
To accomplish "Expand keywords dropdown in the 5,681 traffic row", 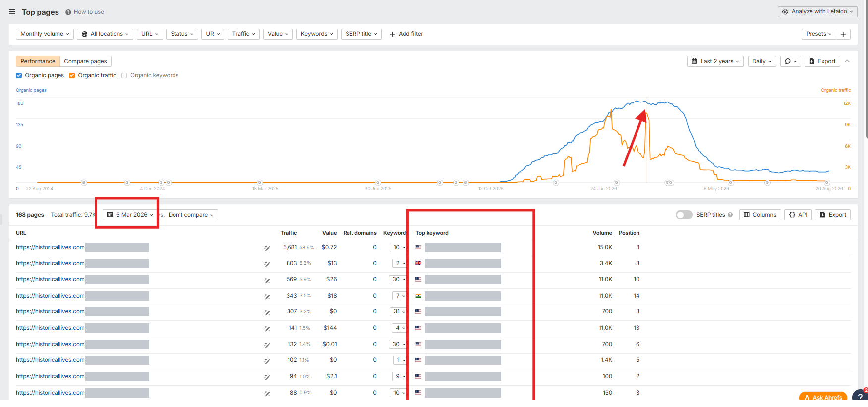I will [398, 247].
